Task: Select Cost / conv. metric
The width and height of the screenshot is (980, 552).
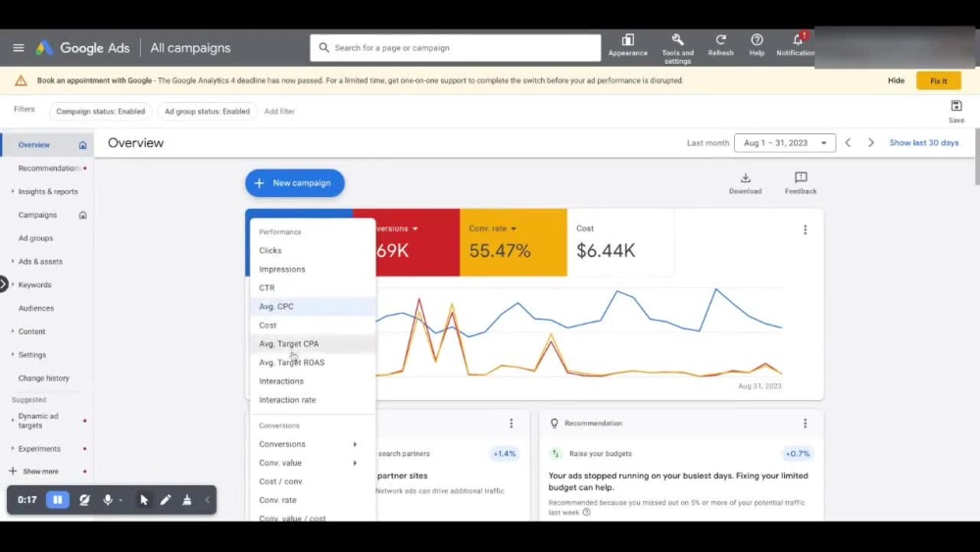Action: pos(313,481)
